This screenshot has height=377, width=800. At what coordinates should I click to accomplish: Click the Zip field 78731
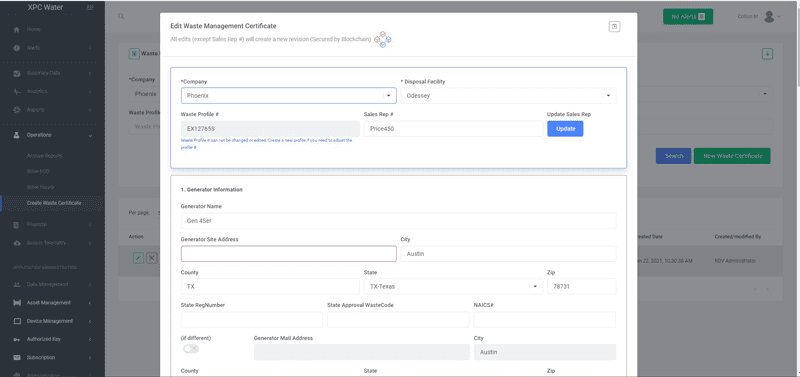coord(582,287)
